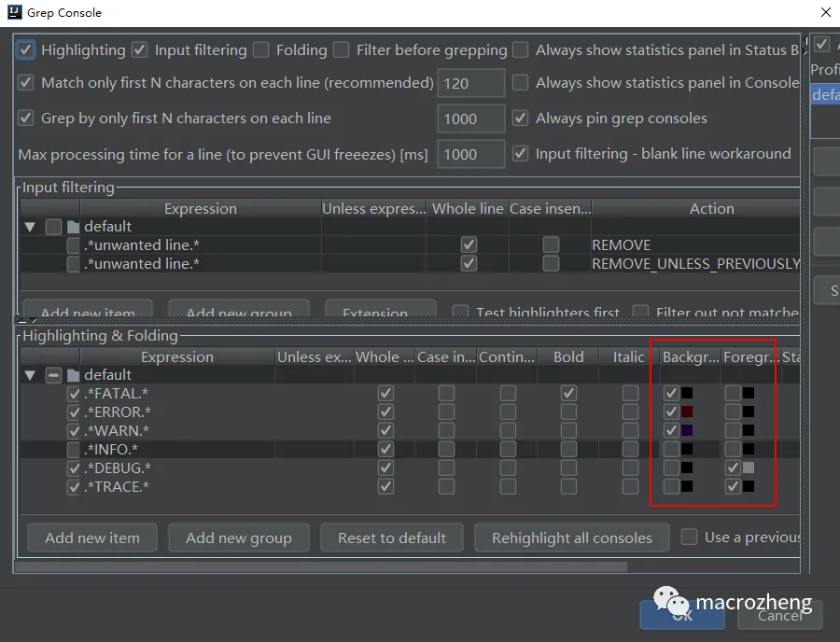Toggle the Highlighting checkbox
Viewport: 840px width, 642px height.
(25, 49)
